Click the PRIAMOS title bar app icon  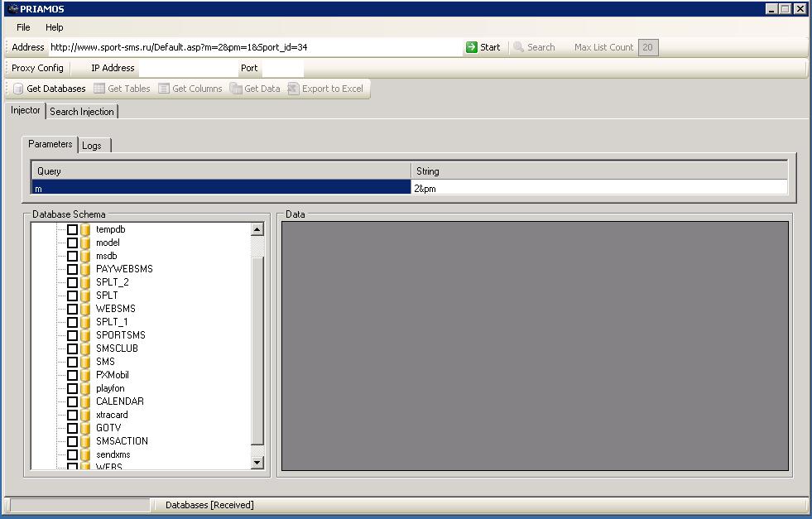tap(13, 9)
